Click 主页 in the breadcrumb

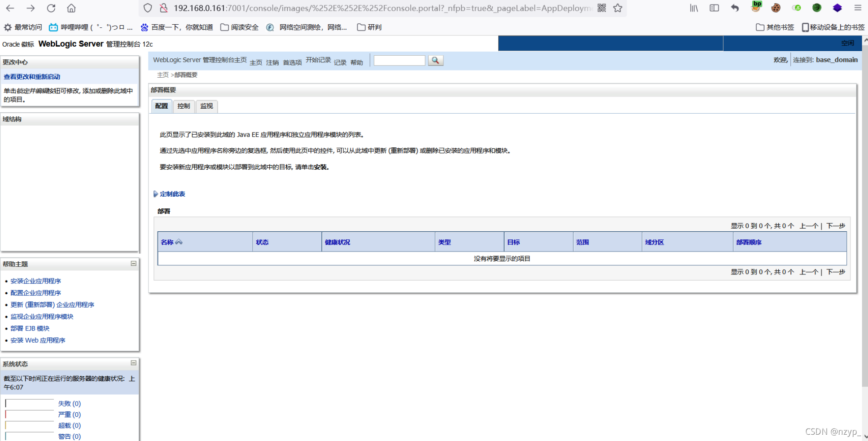pyautogui.click(x=163, y=75)
